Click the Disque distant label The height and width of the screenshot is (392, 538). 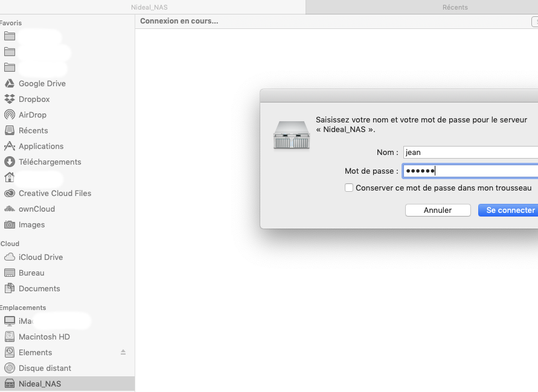[45, 368]
